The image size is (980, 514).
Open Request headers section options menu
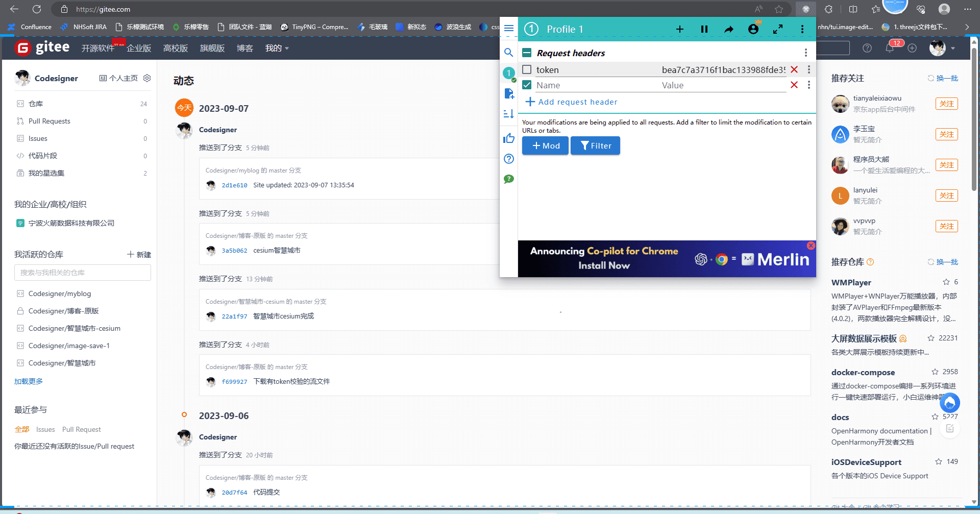click(806, 53)
